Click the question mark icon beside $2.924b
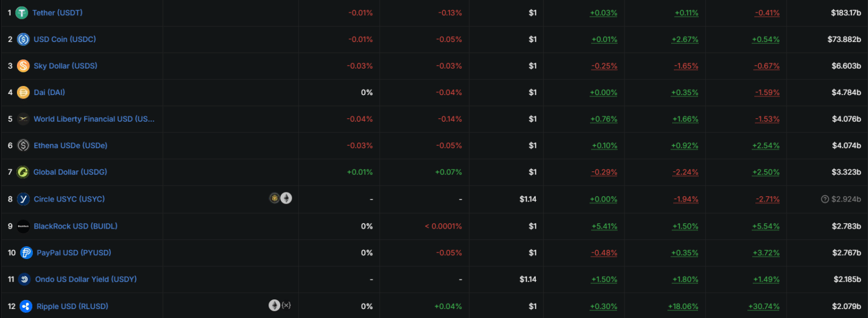 825,199
